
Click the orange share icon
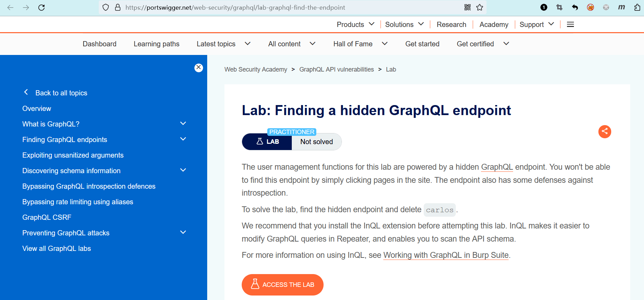pyautogui.click(x=605, y=132)
